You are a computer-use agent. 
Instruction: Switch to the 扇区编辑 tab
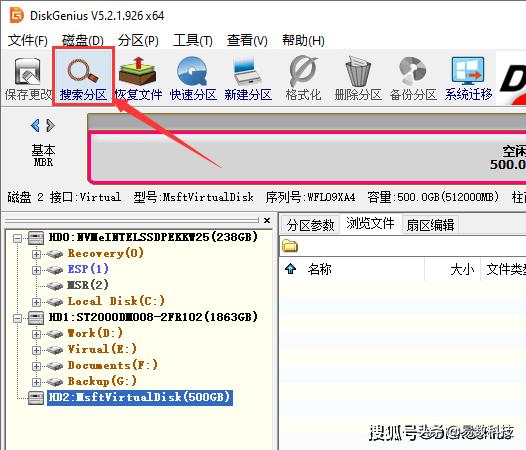tap(430, 225)
